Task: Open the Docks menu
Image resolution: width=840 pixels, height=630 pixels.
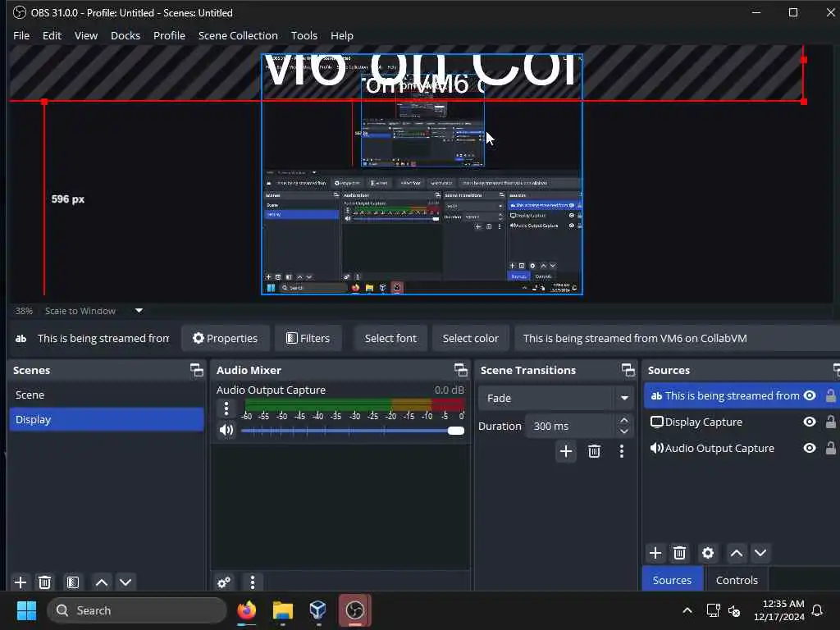Action: click(126, 35)
